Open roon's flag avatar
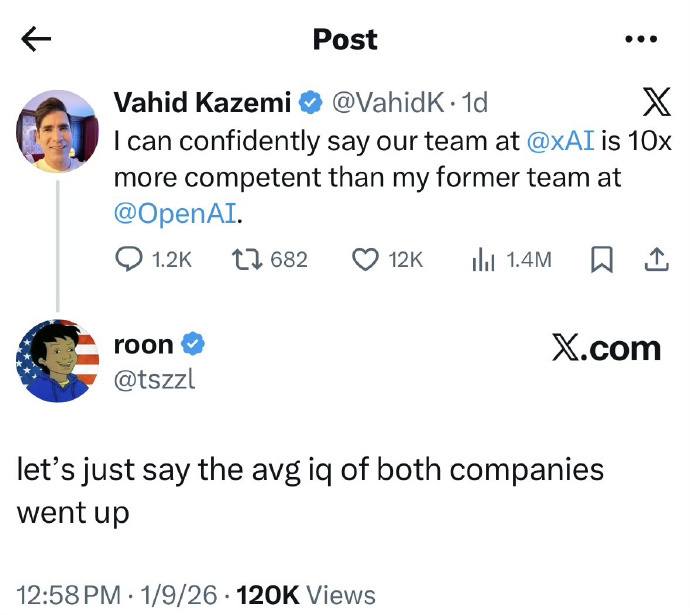This screenshot has height=615, width=690. click(x=58, y=362)
